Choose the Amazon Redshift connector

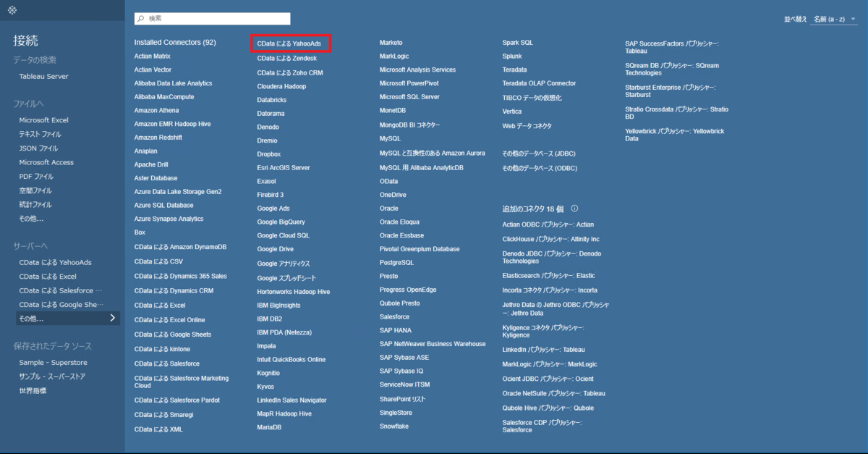(158, 138)
